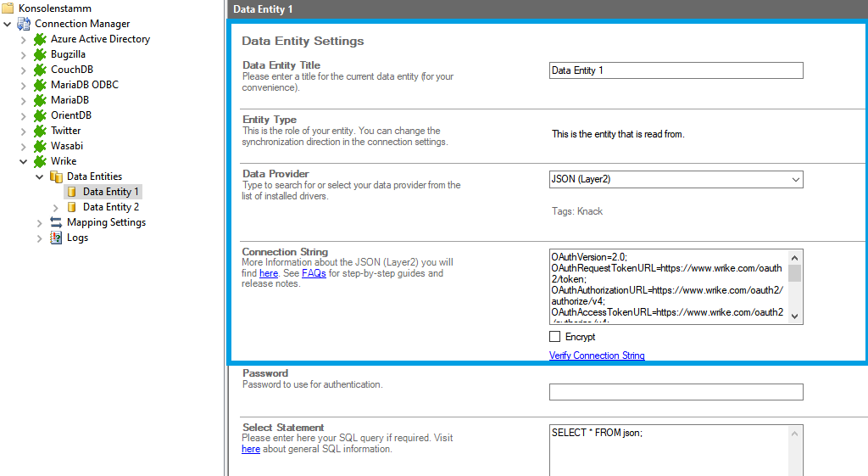Click the Azure Active Directory connection icon
Viewport: 868px width, 476px height.
pos(40,39)
